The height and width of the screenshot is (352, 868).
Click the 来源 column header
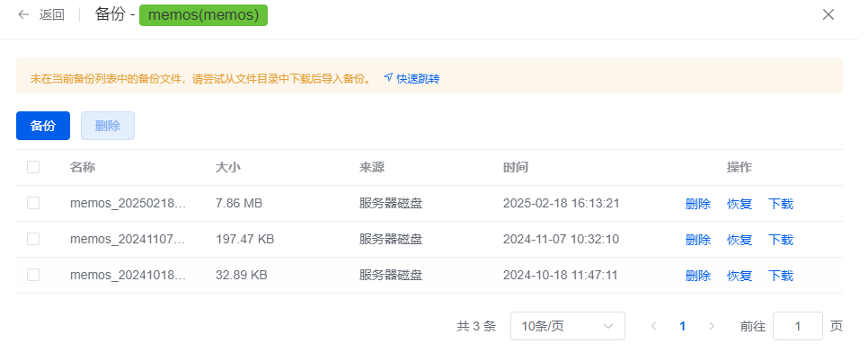click(372, 168)
